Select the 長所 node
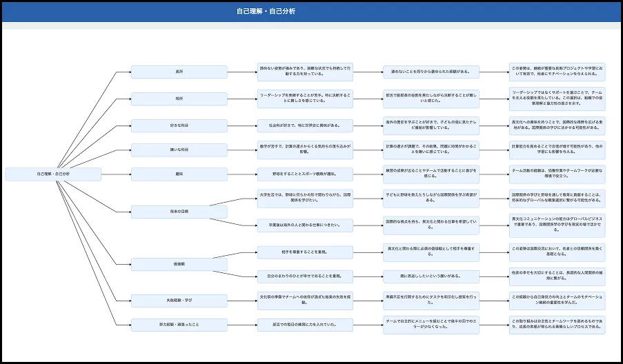This screenshot has width=623, height=364. [179, 72]
